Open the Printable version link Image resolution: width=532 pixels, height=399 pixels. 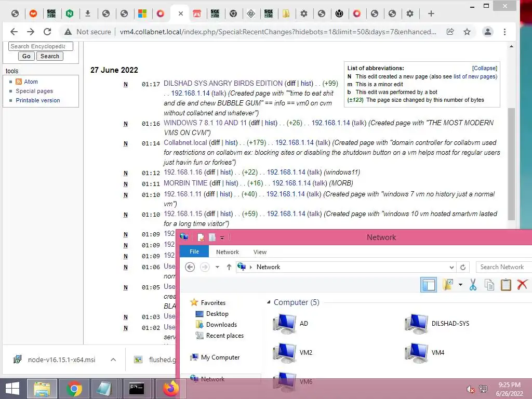point(37,100)
